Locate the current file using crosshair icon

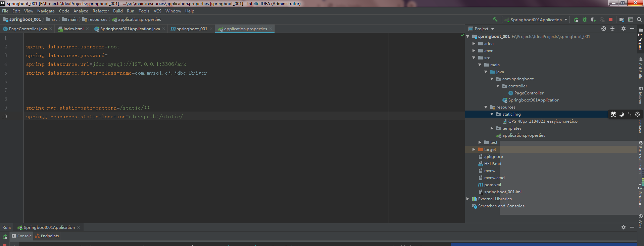click(604, 29)
